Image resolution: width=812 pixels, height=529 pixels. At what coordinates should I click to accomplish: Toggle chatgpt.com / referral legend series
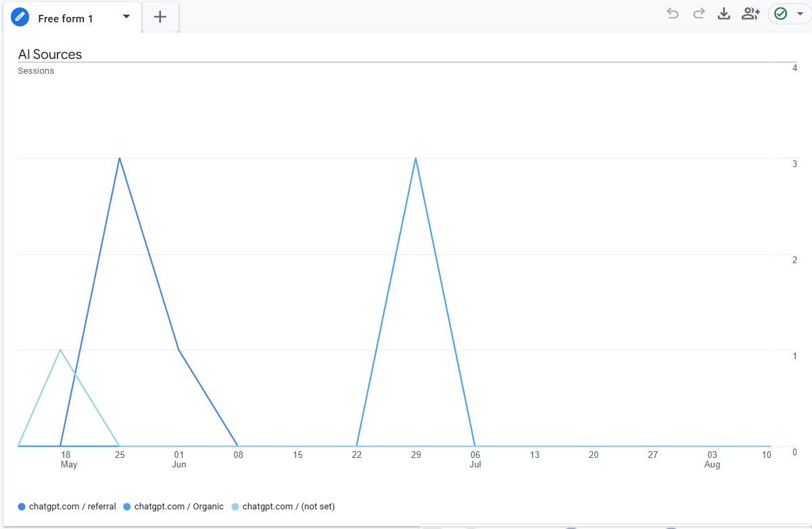pos(72,506)
